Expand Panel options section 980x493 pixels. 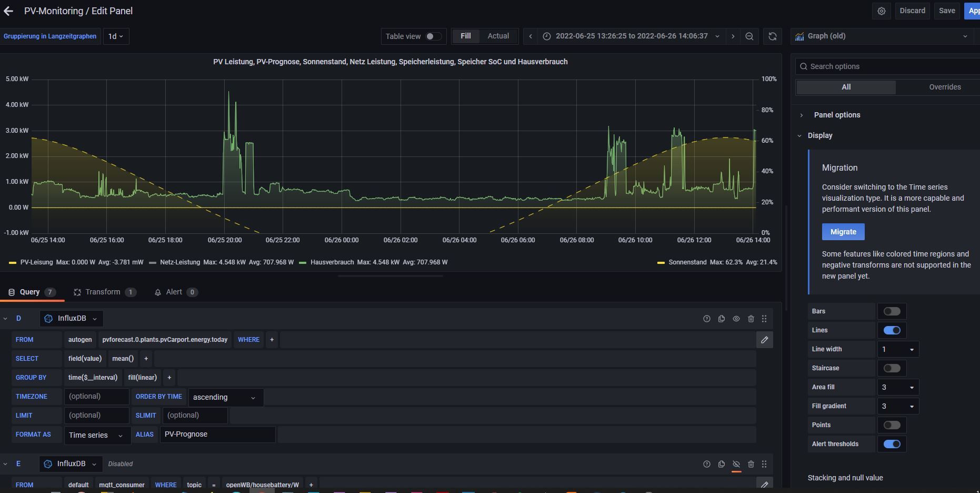click(837, 115)
